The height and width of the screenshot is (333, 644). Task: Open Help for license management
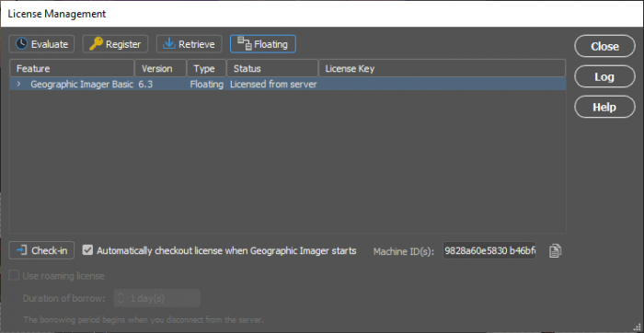604,107
